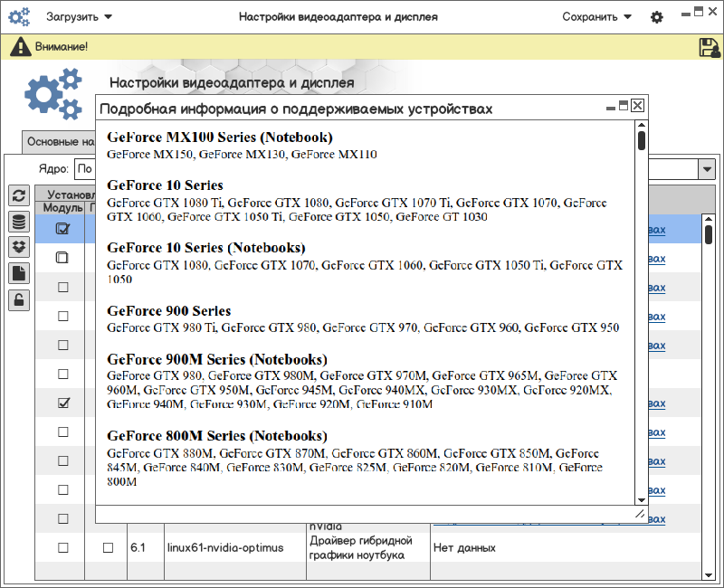
Task: Click the database stack icon
Action: click(19, 222)
